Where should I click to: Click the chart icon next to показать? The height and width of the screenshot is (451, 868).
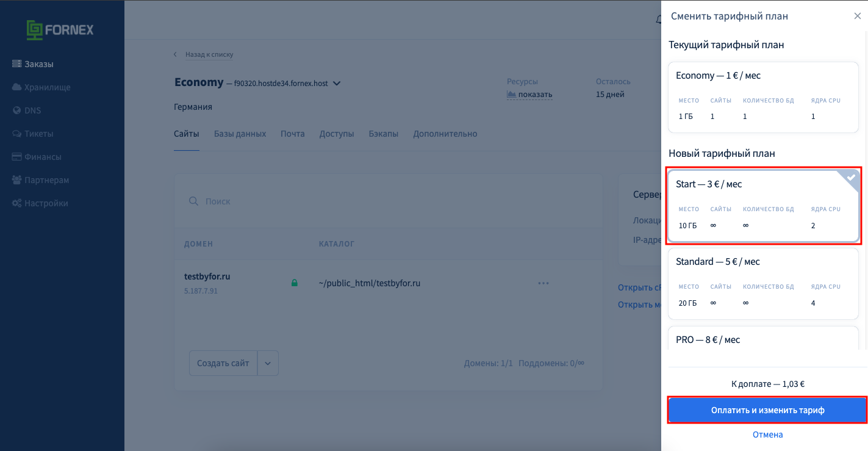(x=511, y=95)
